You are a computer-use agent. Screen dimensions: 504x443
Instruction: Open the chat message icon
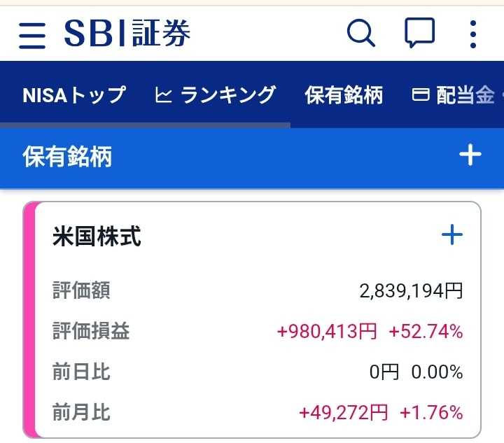pyautogui.click(x=419, y=33)
